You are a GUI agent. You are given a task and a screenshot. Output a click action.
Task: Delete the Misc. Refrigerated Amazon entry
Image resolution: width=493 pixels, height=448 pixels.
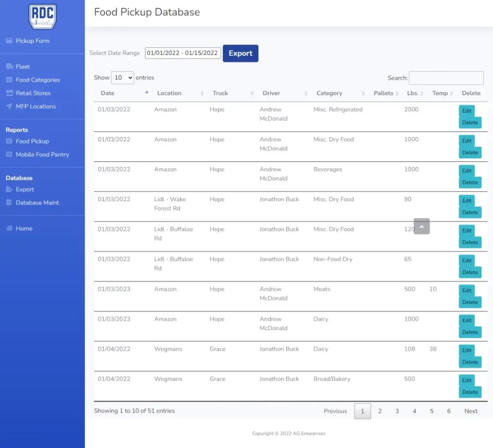470,123
